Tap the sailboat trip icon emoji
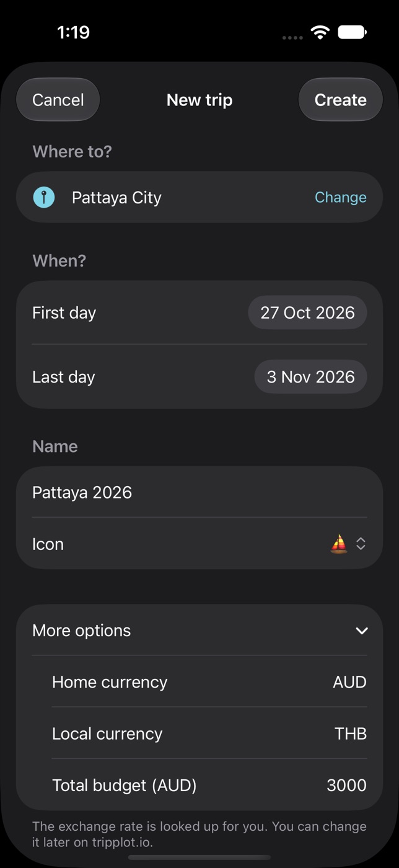This screenshot has height=868, width=399. click(x=339, y=544)
